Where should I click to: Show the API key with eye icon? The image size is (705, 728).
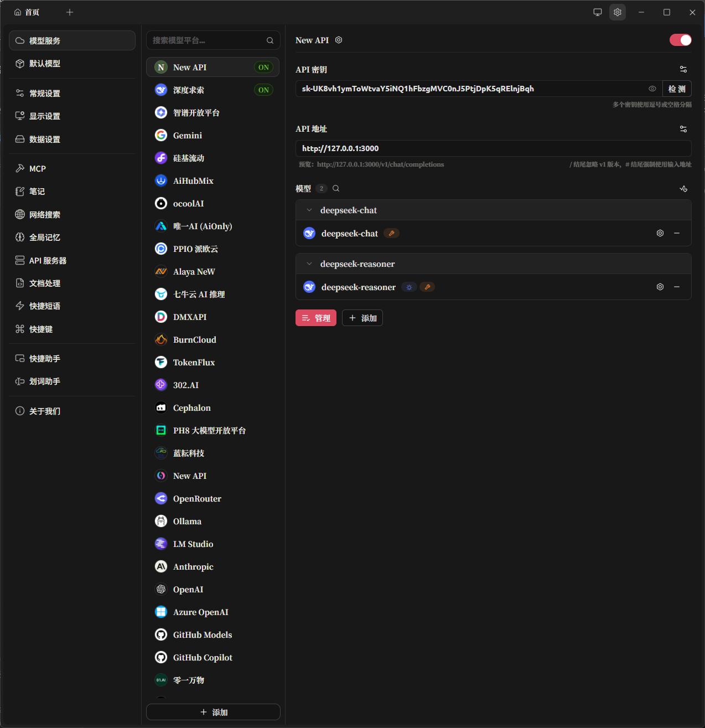point(652,89)
